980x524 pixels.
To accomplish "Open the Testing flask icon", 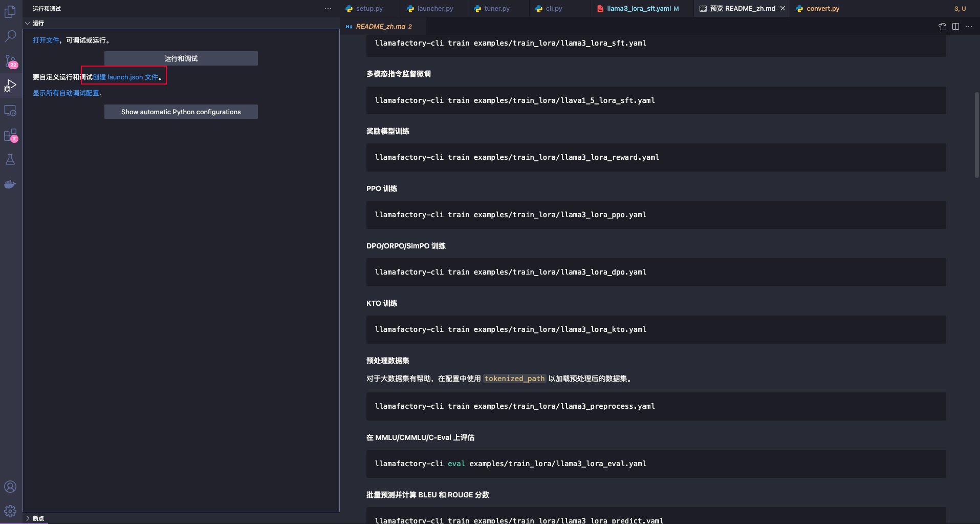I will [x=10, y=160].
